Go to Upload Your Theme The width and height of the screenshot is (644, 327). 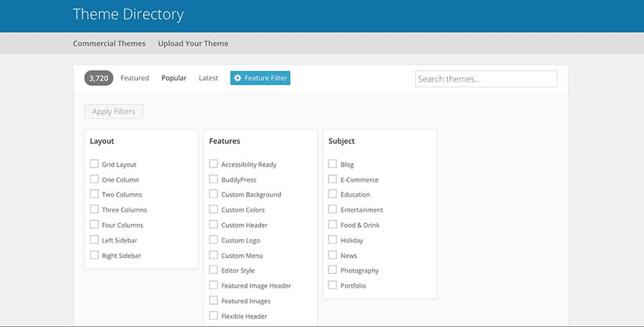pyautogui.click(x=193, y=44)
